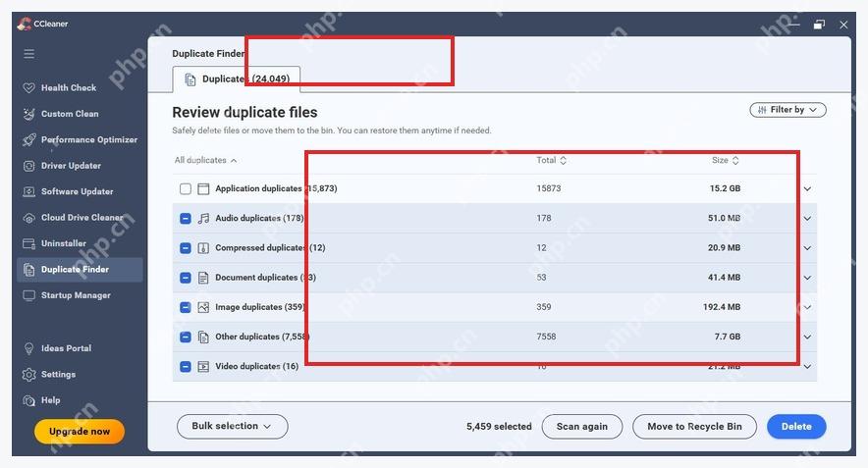The width and height of the screenshot is (868, 468).
Task: Open the hamburger menu icon in sidebar
Action: click(x=28, y=54)
